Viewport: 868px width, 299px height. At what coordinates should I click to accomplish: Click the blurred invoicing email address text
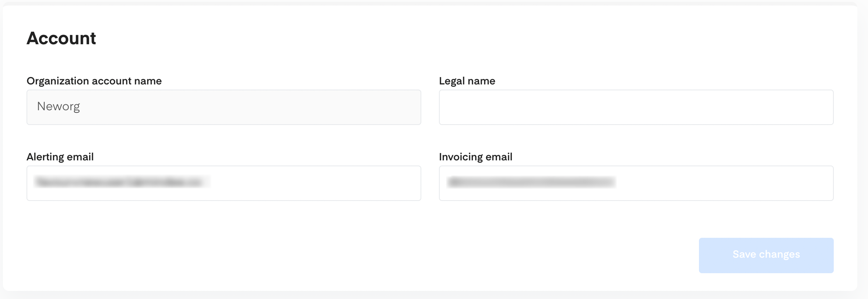531,182
